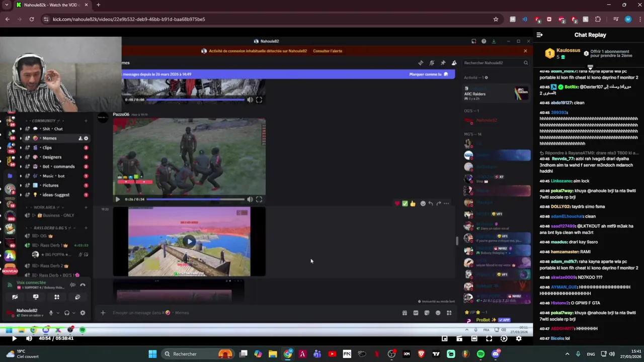Mute the Kick VOD player volume

coord(29,339)
